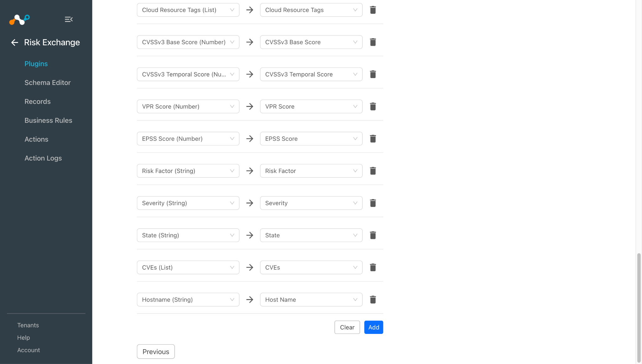This screenshot has height=364, width=642.
Task: Click the Netskope logo
Action: [19, 19]
